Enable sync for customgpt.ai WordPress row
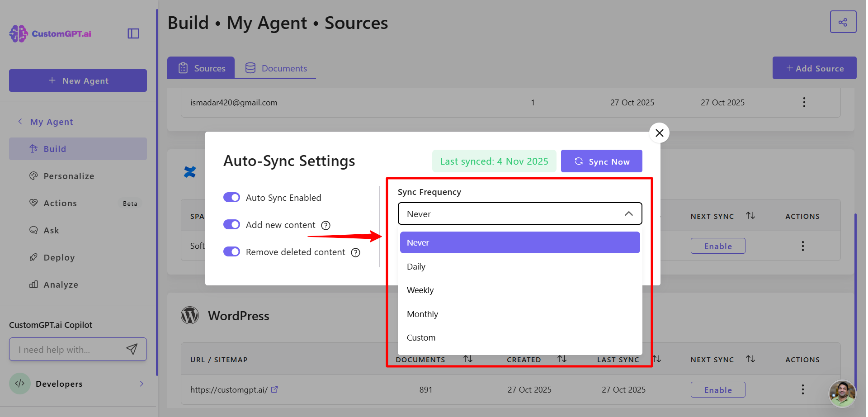 coord(718,390)
